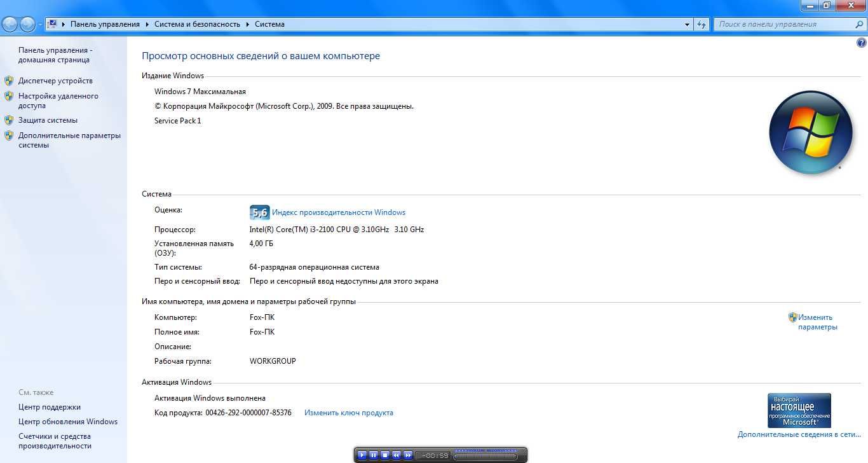The width and height of the screenshot is (868, 463).
Task: Click the product code 00426-292-0000007-85376
Action: point(248,413)
